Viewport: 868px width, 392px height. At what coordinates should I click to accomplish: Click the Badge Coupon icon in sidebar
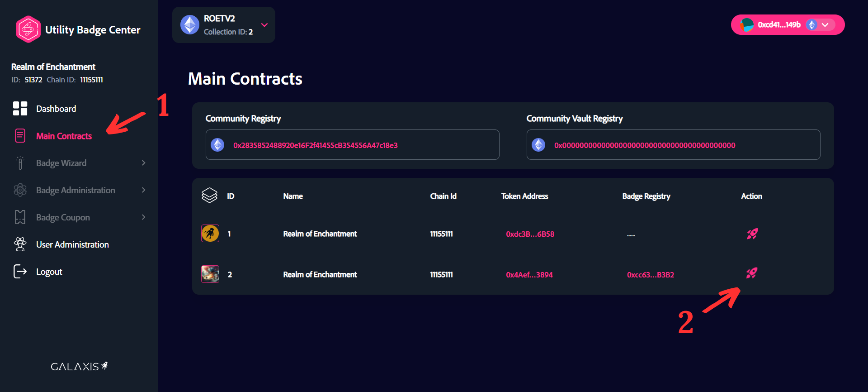(20, 217)
